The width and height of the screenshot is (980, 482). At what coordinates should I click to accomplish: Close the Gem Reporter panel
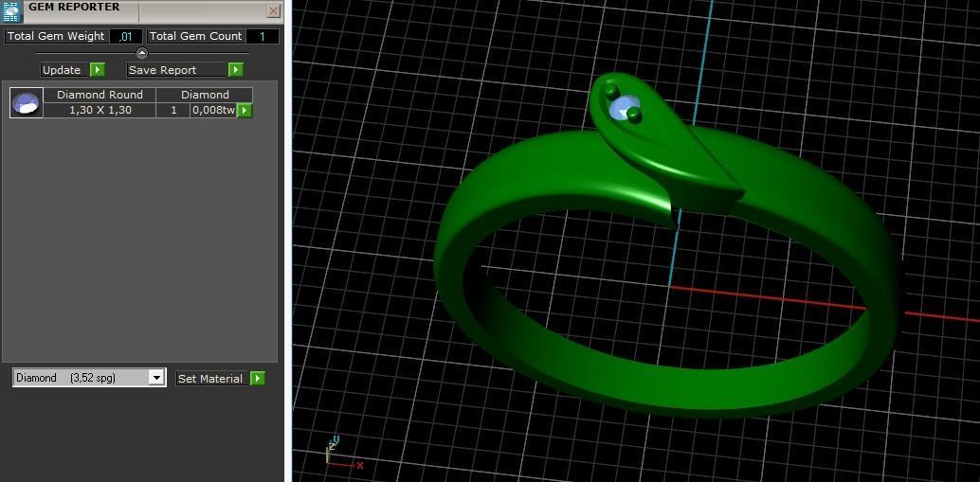(273, 11)
